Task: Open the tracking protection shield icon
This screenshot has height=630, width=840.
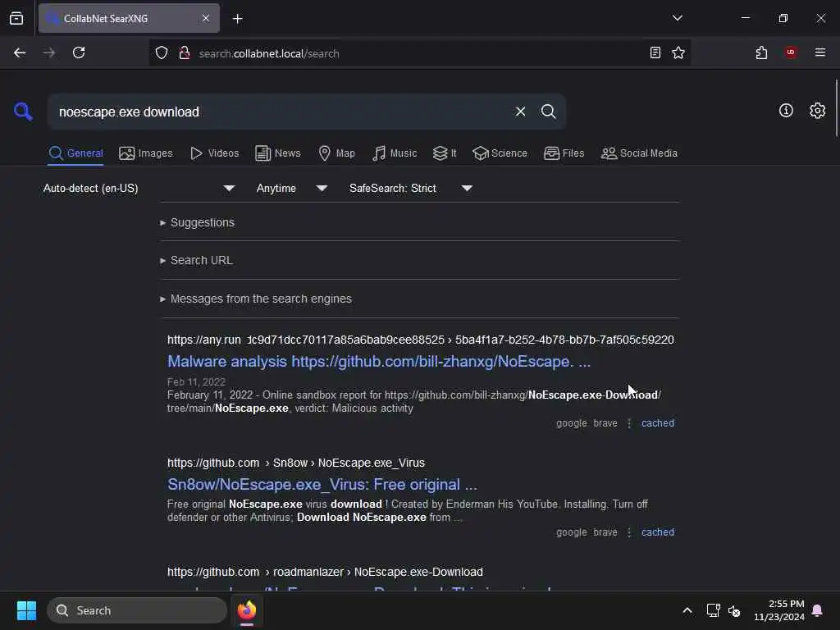Action: click(162, 53)
